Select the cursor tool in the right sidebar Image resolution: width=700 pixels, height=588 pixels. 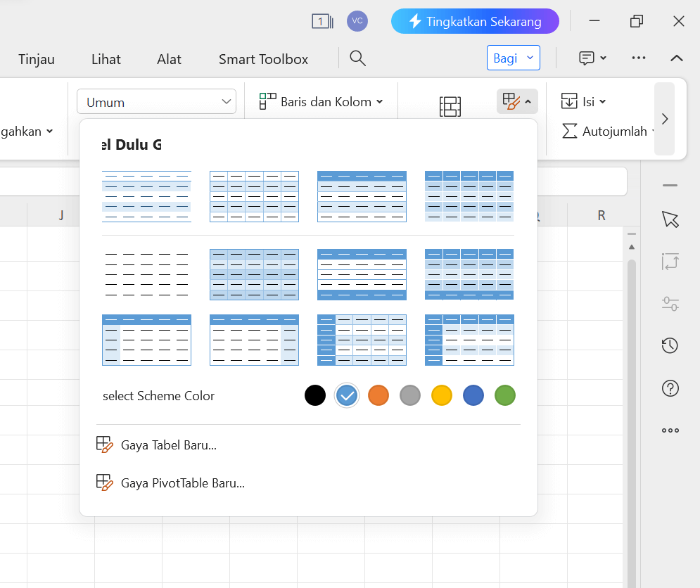[670, 219]
